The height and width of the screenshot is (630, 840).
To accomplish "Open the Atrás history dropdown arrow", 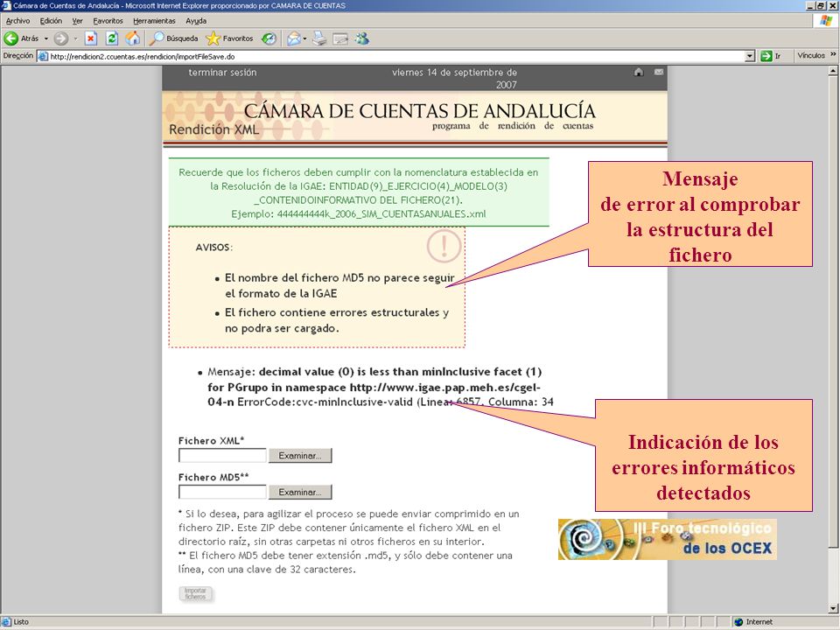I will (x=46, y=38).
